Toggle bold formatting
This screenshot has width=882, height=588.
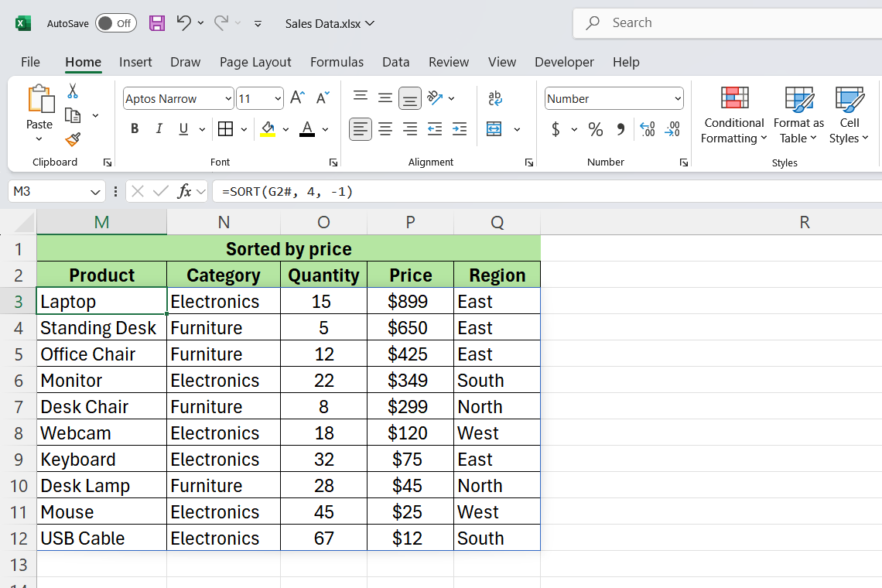135,129
